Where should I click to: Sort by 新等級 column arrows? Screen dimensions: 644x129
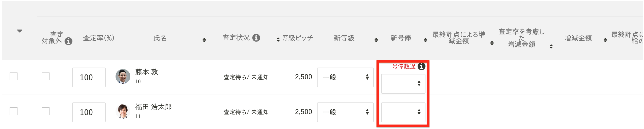coord(376,40)
